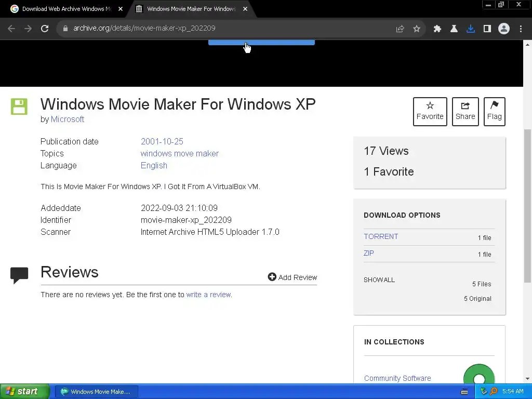Click the 5 Files count
The image size is (532, 399).
(482, 284)
